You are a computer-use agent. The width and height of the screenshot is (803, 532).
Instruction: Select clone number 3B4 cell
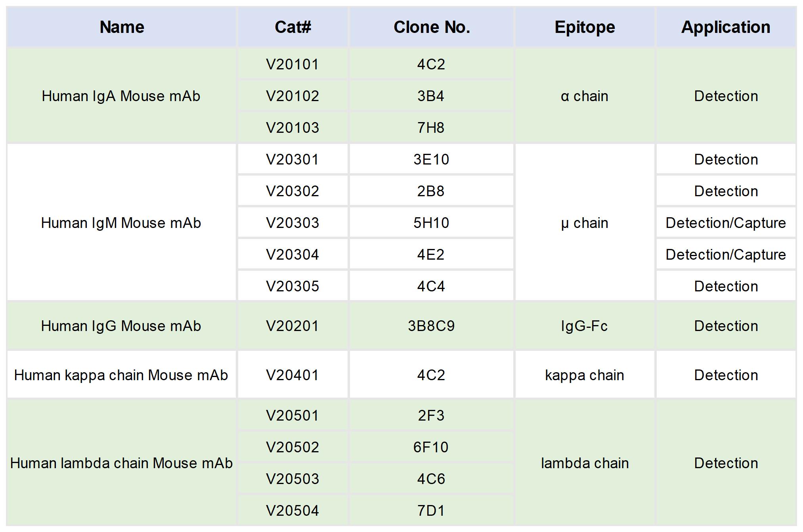click(431, 96)
